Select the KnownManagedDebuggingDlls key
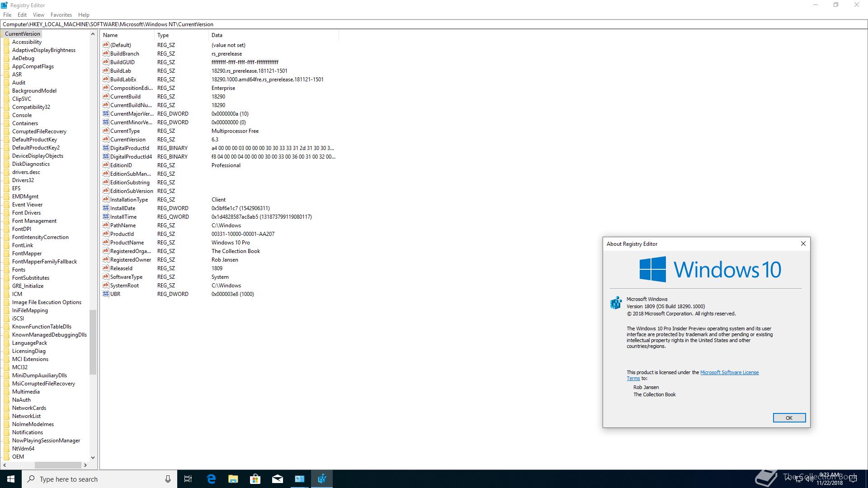This screenshot has height=488, width=868. [x=49, y=335]
